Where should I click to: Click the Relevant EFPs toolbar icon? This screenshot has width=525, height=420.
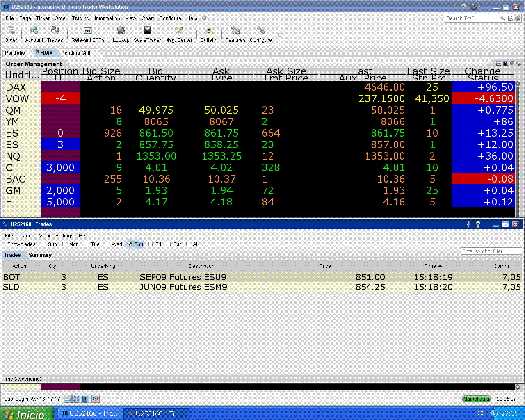point(88,34)
